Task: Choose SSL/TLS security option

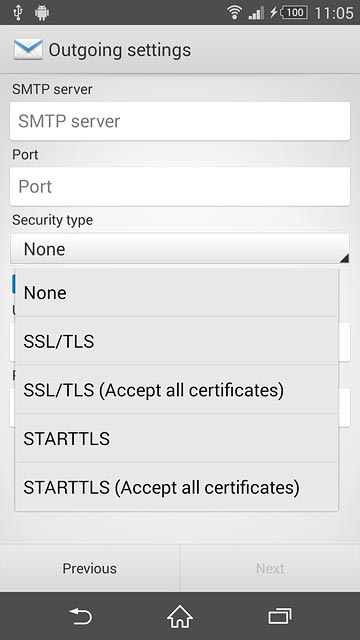Action: click(x=176, y=341)
